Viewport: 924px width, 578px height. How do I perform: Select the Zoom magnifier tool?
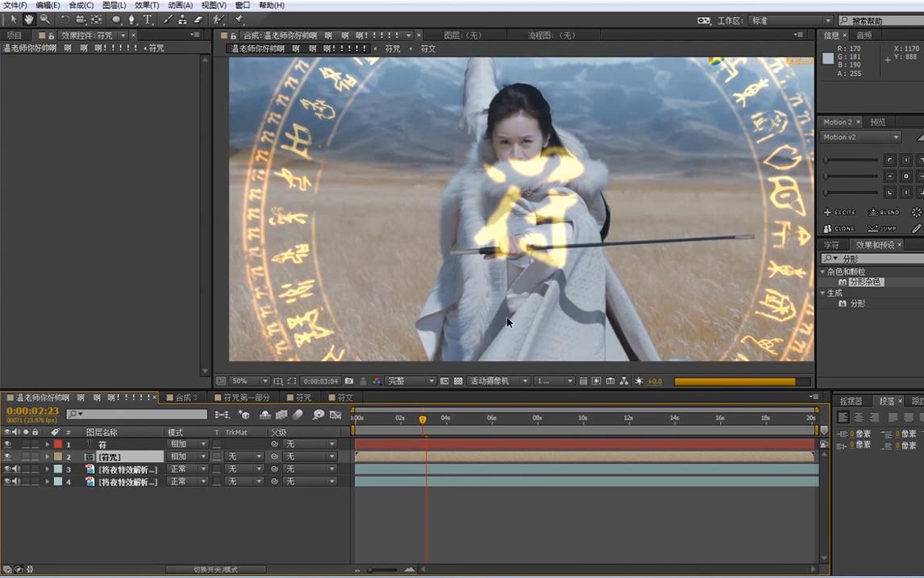[45, 19]
